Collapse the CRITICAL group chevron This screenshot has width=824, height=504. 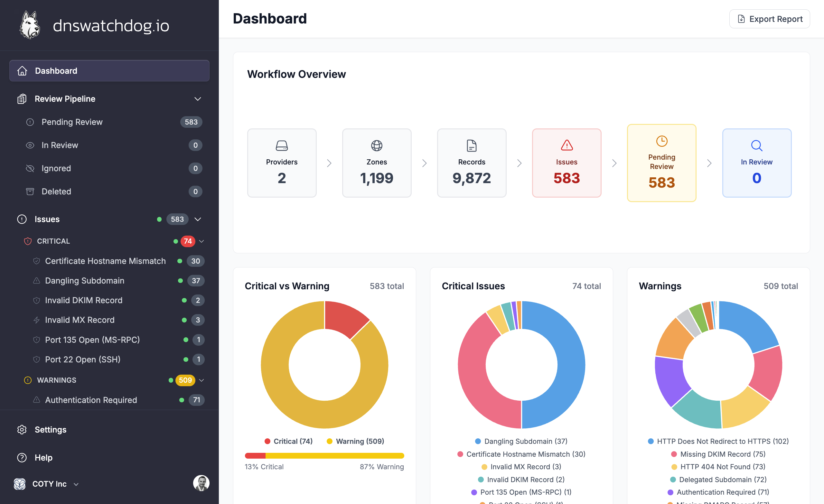click(201, 241)
